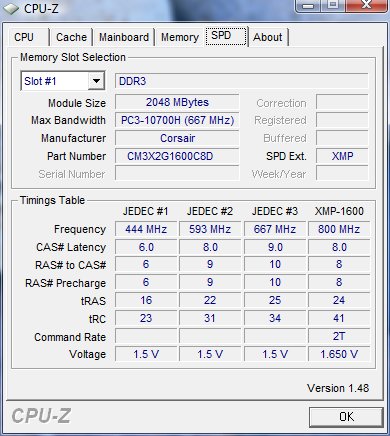
Task: Open the Mainboard tab
Action: coord(124,37)
